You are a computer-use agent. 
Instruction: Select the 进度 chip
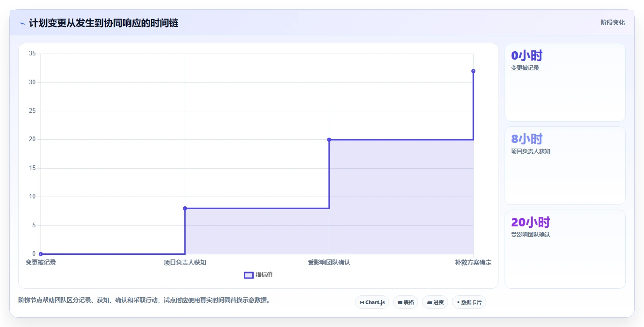(x=435, y=302)
